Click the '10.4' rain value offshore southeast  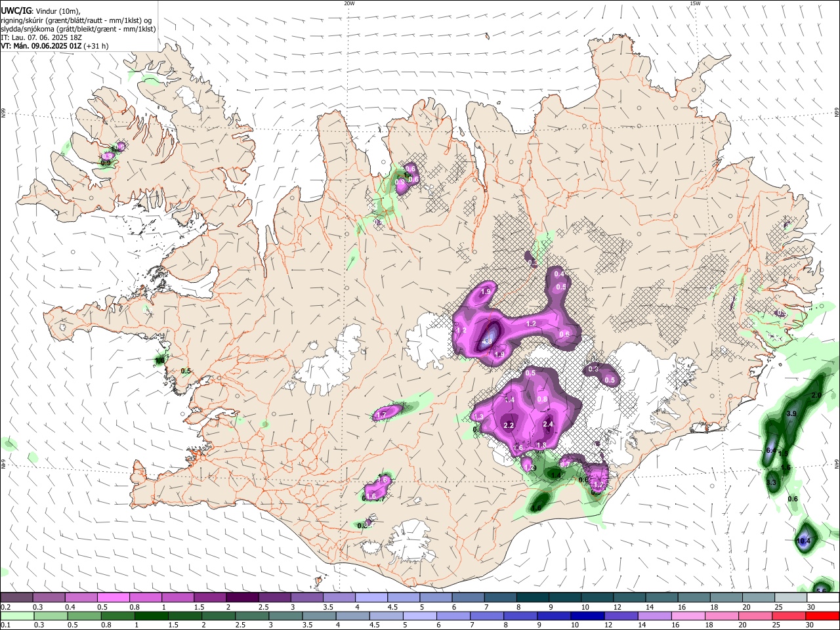803,541
